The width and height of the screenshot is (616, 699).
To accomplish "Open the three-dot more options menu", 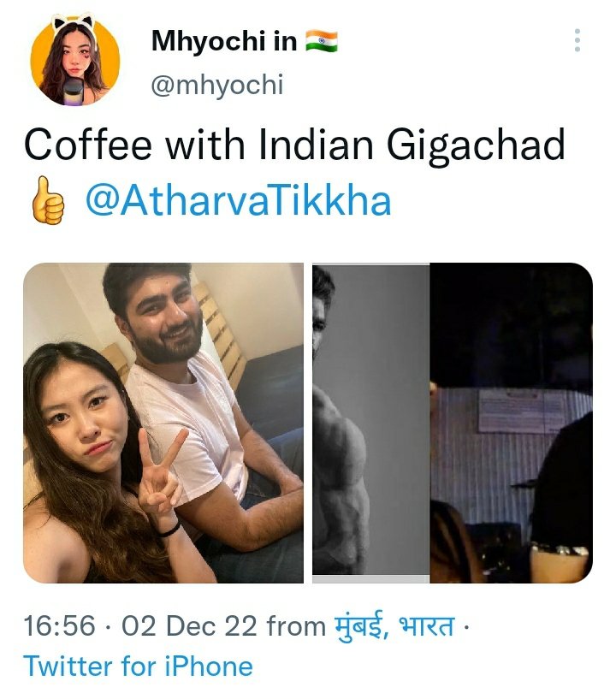I will click(577, 40).
